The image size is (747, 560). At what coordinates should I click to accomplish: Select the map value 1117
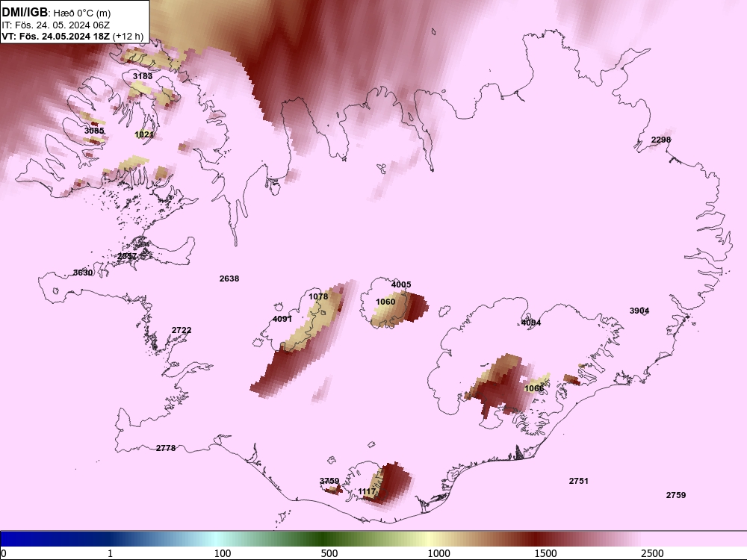tap(367, 492)
